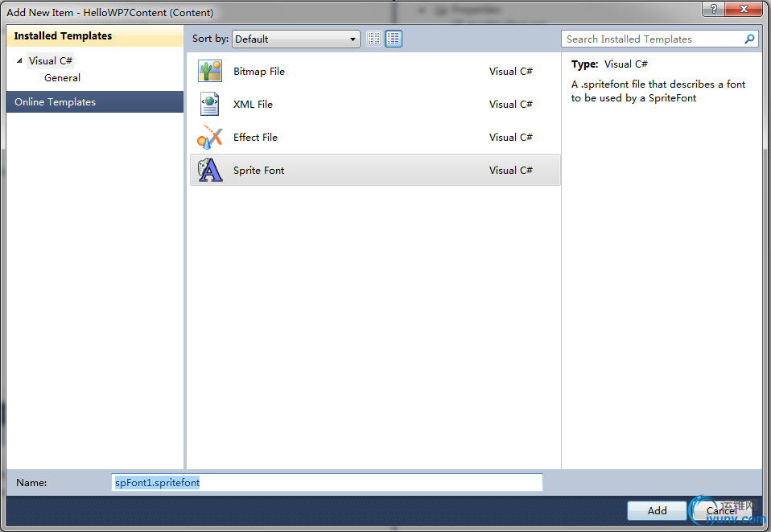
Task: Click the Bitmap File label
Action: click(259, 72)
